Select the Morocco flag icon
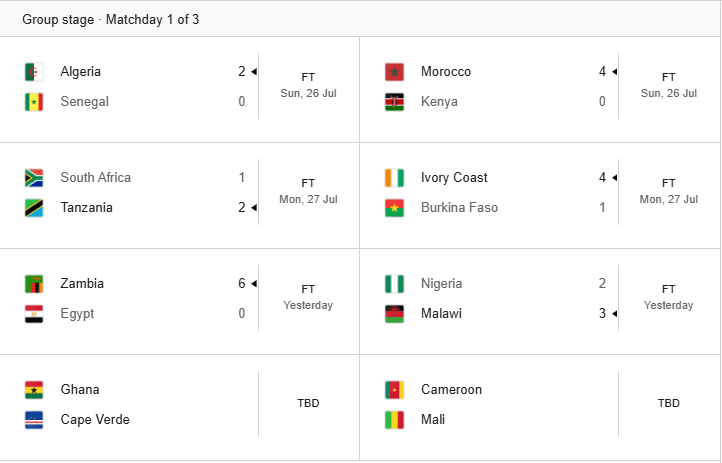The width and height of the screenshot is (722, 463). pos(395,72)
